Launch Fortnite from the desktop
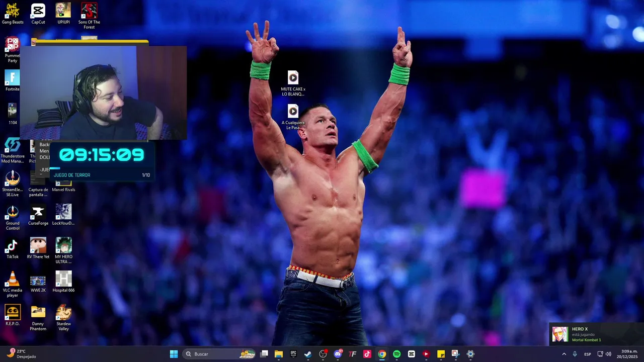 [x=13, y=80]
